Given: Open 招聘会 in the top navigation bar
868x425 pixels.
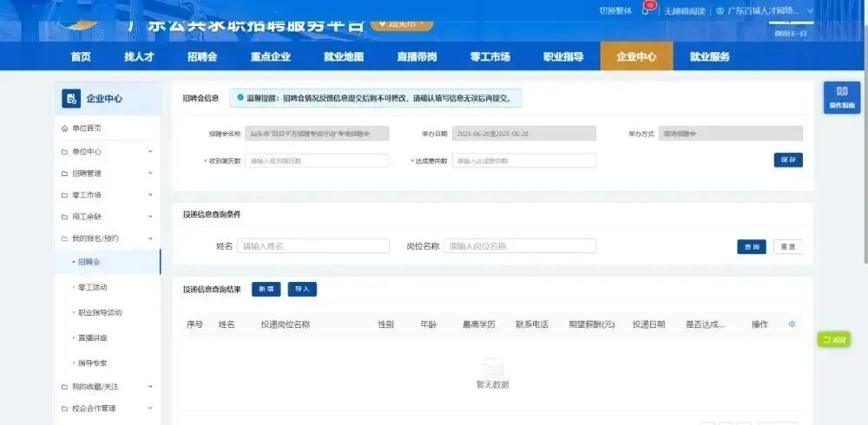Looking at the screenshot, I should point(202,56).
